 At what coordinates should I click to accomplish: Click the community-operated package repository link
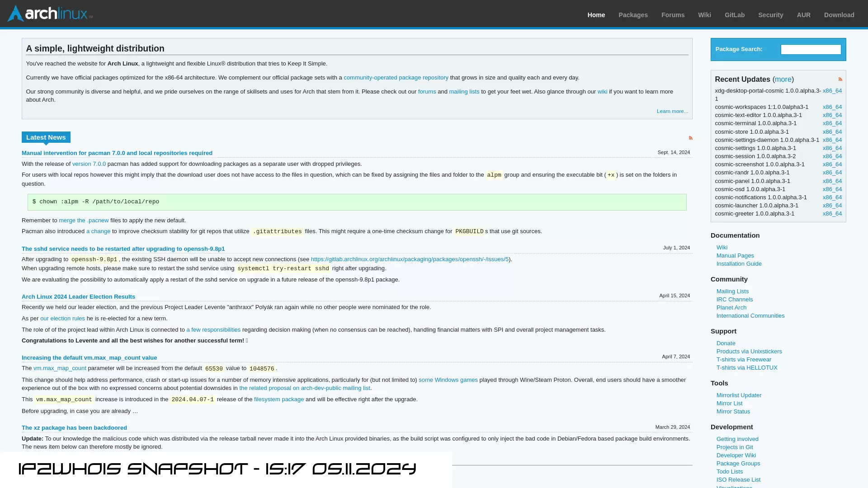point(396,77)
